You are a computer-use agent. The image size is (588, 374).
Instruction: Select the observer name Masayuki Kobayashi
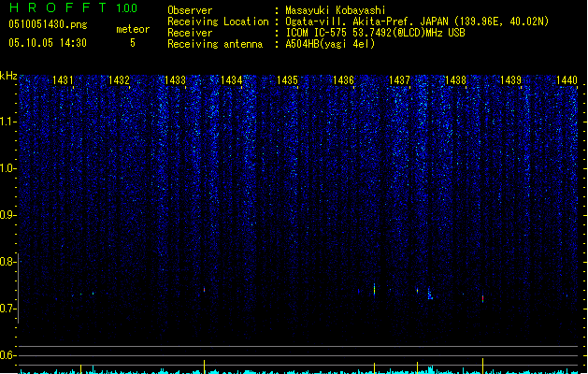[x=336, y=10]
